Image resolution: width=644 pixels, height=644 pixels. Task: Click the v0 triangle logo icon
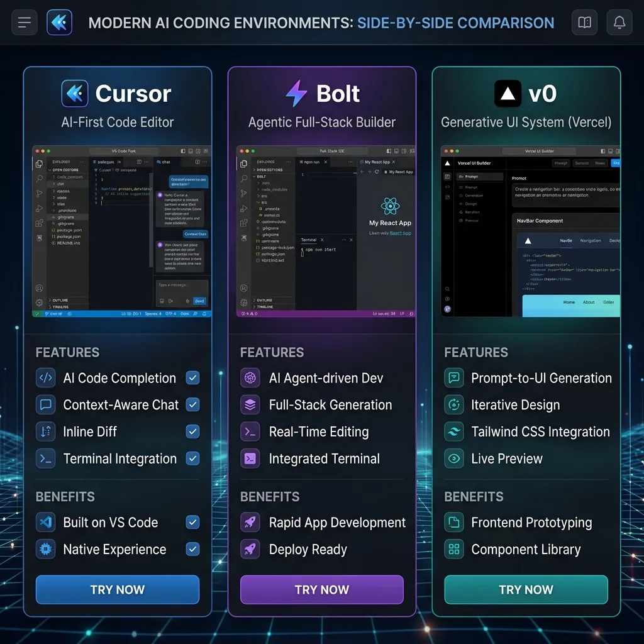508,94
